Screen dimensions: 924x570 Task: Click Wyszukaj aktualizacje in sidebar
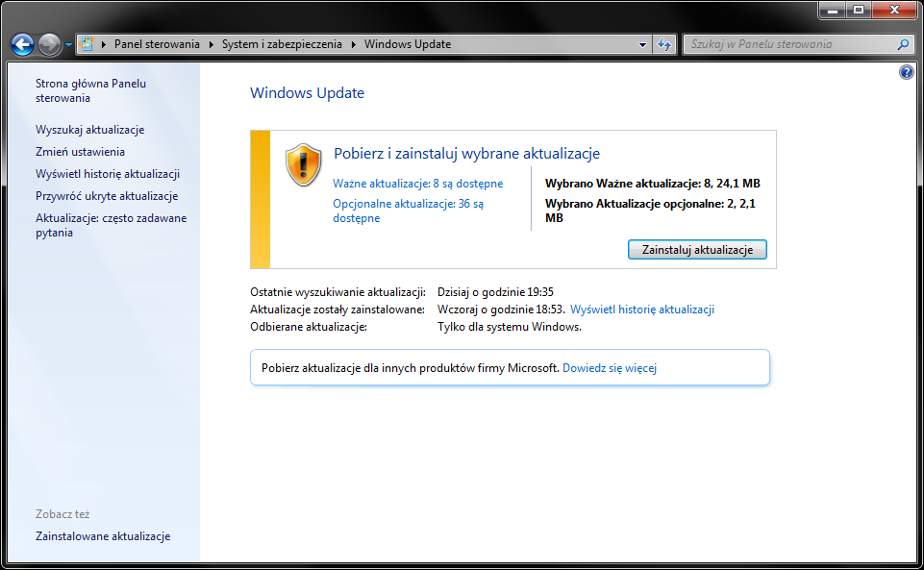pos(89,130)
